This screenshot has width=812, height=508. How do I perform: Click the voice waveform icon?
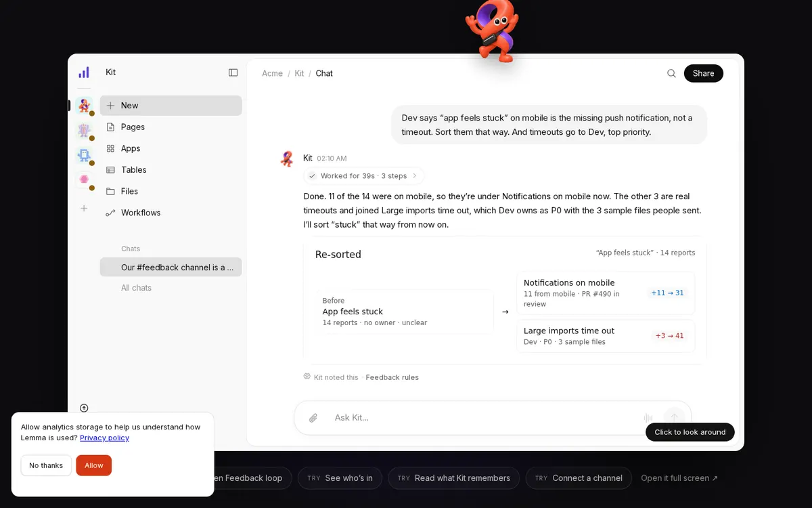pos(648,418)
